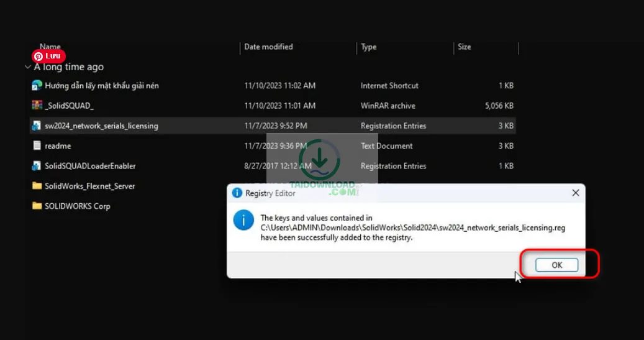Screen dimensions: 644x340
Task: Click OK in the Registry Editor dialog
Action: tap(556, 265)
